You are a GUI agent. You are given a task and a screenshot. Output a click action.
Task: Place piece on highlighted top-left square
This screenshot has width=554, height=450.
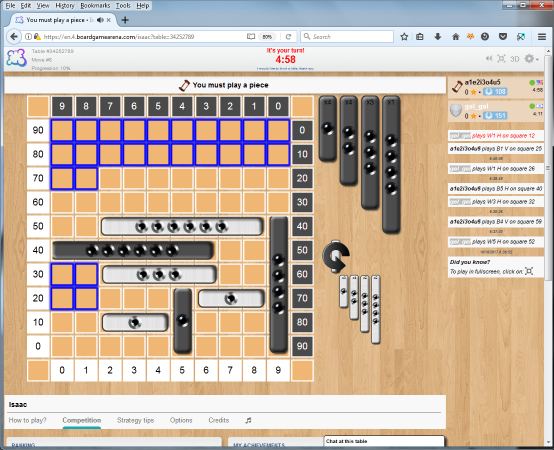(62, 130)
